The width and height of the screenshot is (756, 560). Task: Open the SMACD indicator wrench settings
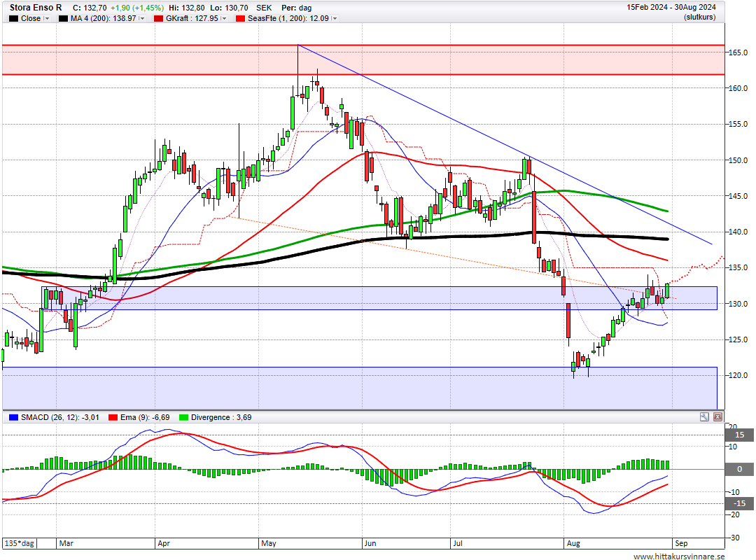pyautogui.click(x=704, y=417)
